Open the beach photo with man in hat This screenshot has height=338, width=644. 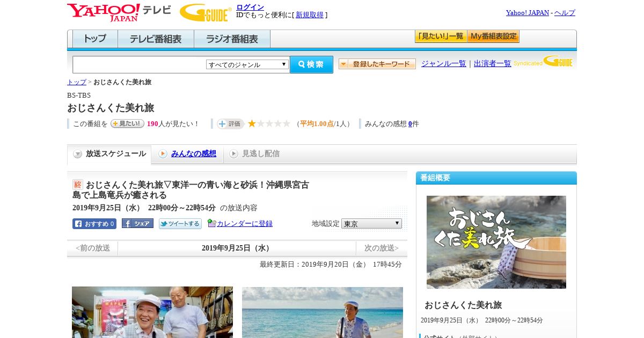tap(323, 312)
